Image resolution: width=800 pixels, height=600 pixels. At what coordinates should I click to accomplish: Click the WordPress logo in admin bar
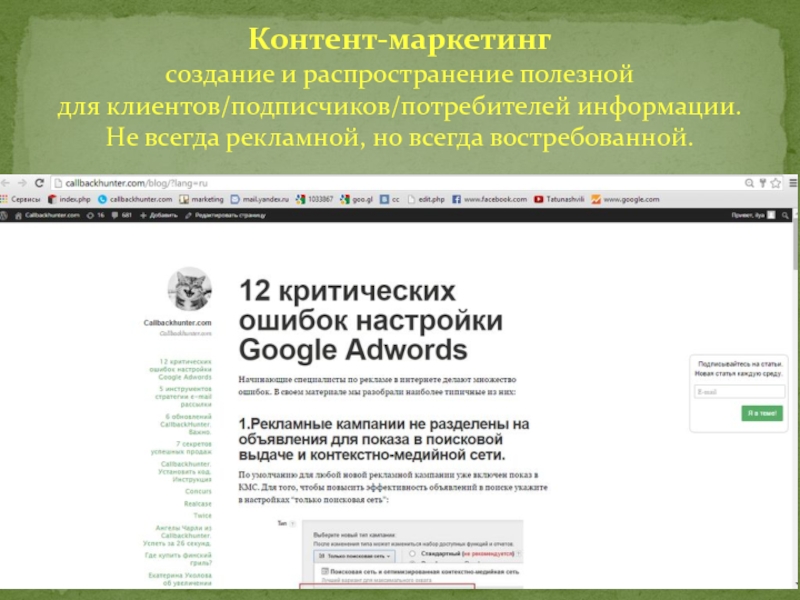[x=4, y=215]
